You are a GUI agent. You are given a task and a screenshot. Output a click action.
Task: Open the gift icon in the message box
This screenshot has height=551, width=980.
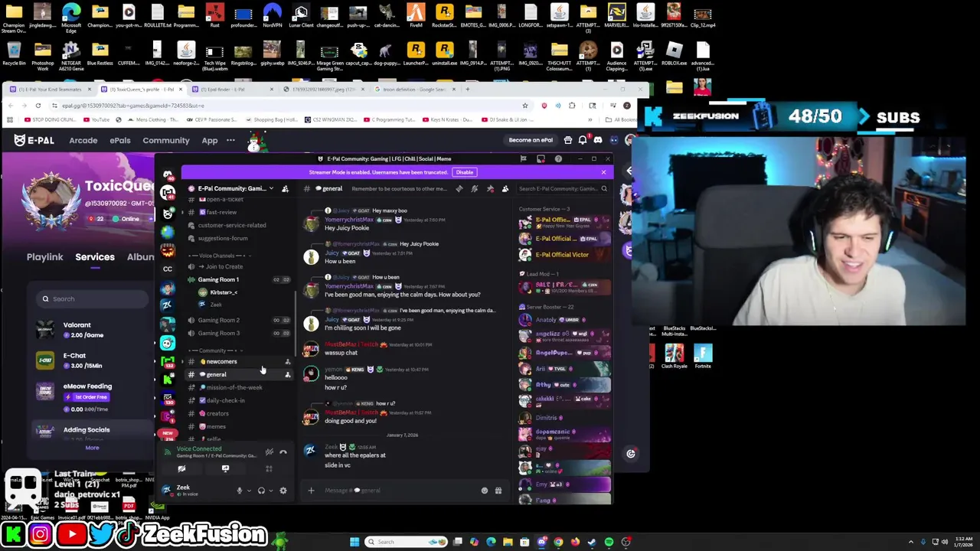[x=498, y=491]
